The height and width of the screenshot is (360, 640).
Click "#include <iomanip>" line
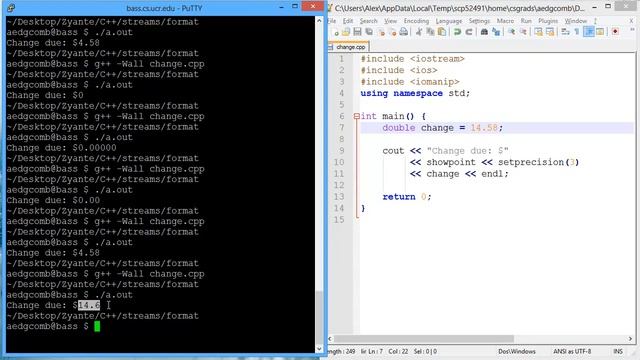click(410, 82)
